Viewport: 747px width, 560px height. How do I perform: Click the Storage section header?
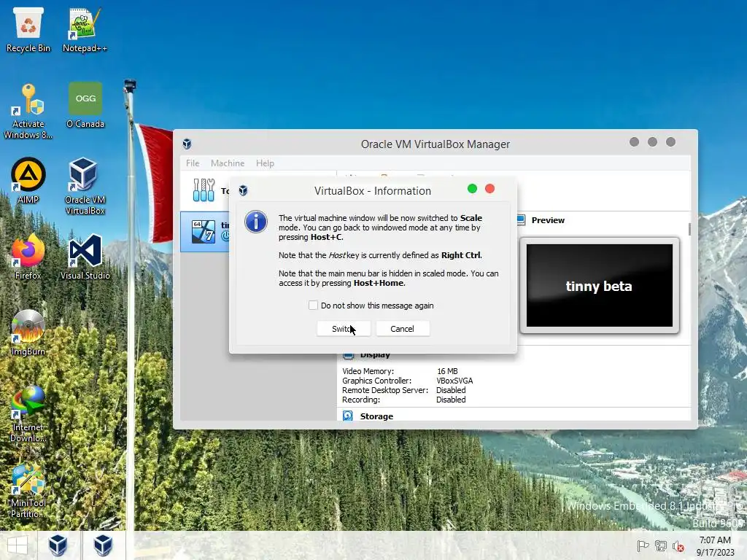(x=376, y=416)
